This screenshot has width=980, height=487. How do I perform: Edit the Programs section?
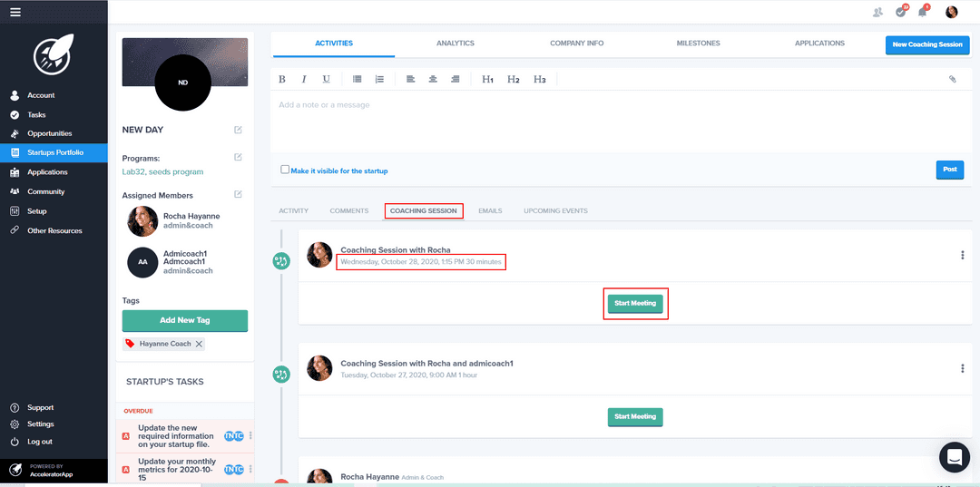238,157
